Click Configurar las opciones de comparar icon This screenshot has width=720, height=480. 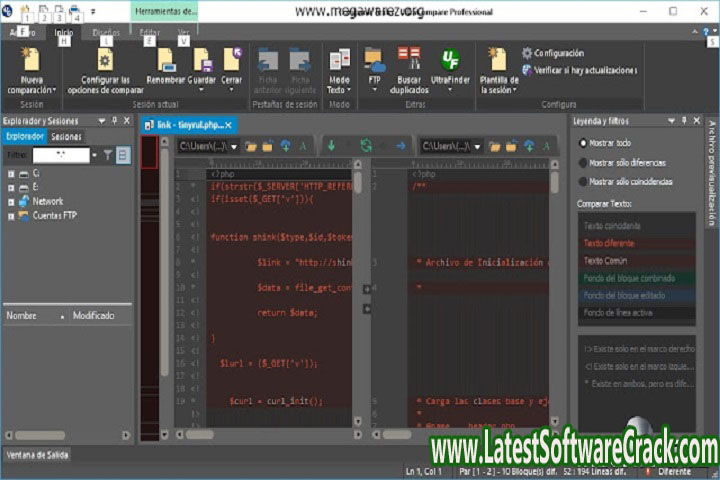tap(105, 61)
